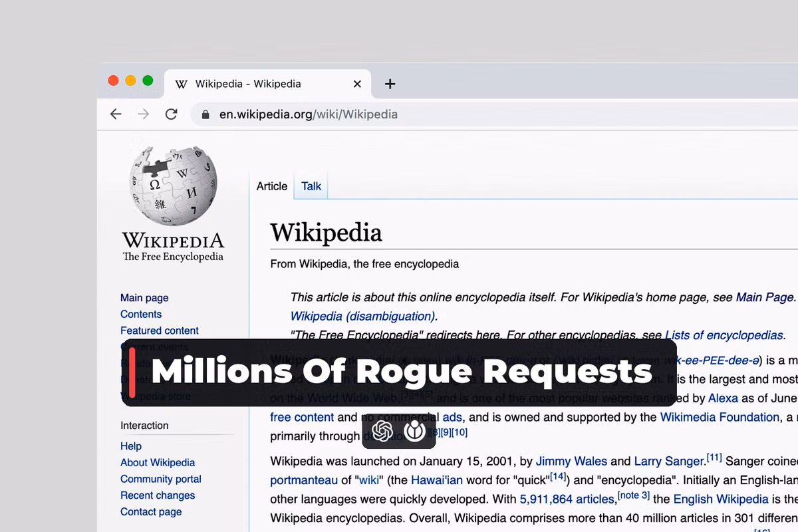Image resolution: width=798 pixels, height=532 pixels.
Task: Click the Wikipedia favicon on the tab
Action: (181, 84)
